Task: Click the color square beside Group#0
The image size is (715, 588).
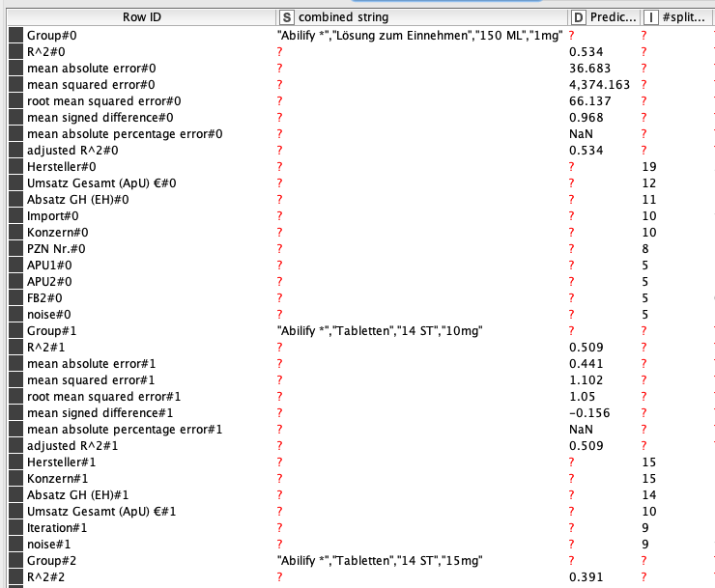Action: (15, 36)
